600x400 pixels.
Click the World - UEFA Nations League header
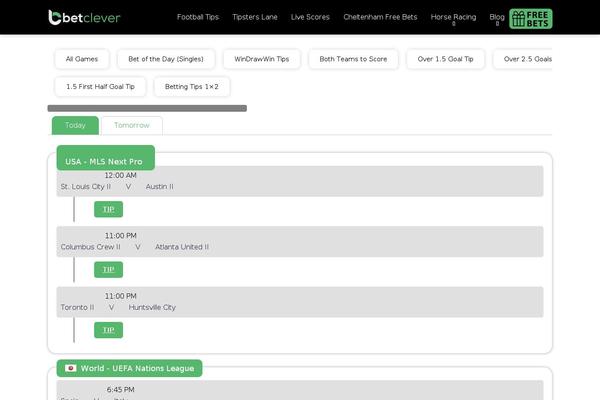[129, 368]
